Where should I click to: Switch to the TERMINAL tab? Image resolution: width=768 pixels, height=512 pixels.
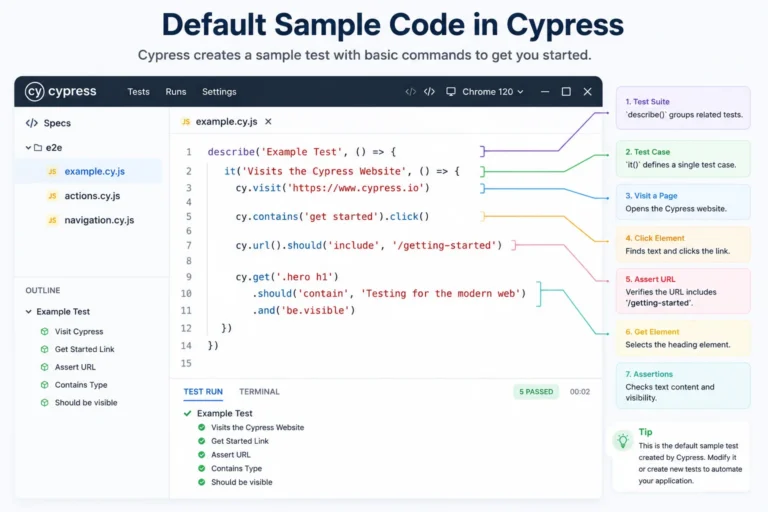point(259,392)
